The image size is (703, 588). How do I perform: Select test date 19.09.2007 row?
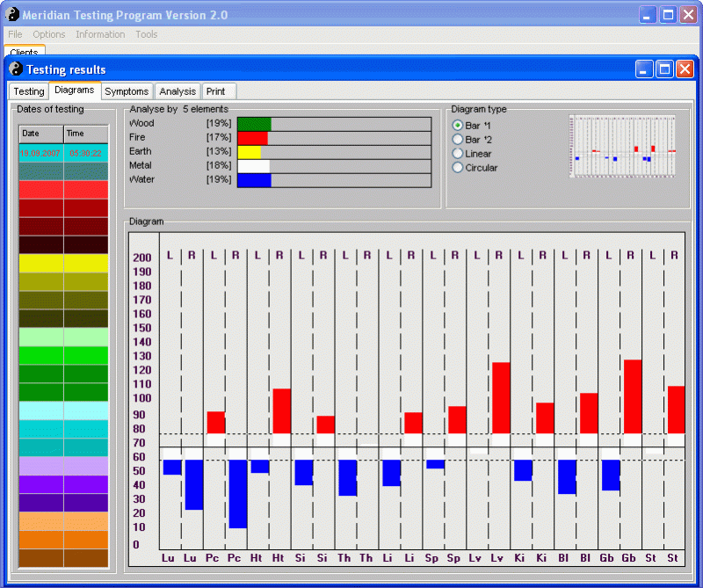63,153
